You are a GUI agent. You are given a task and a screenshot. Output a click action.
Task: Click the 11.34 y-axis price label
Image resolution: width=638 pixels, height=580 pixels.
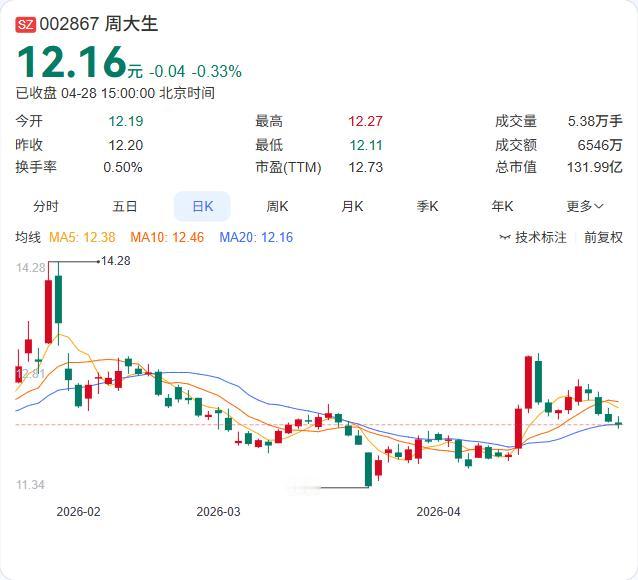tap(30, 485)
